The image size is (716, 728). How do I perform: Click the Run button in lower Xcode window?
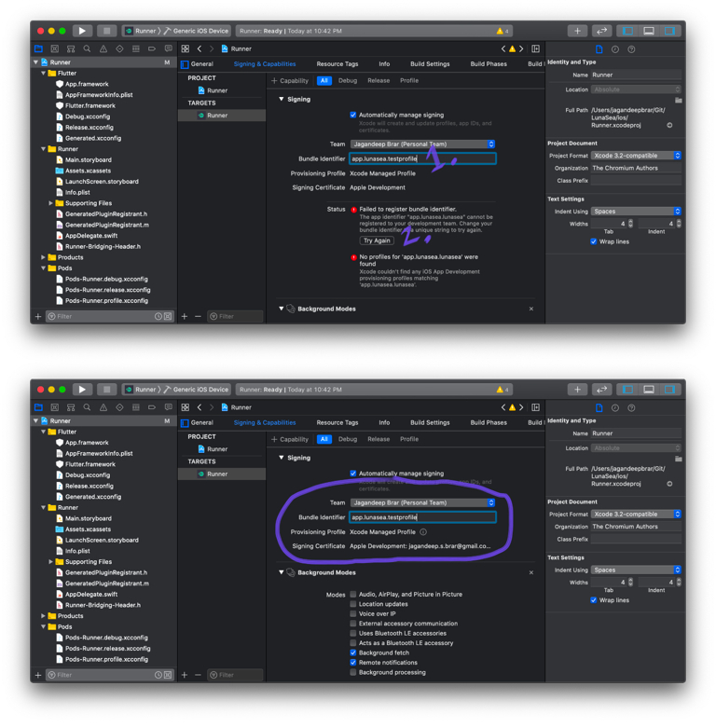(82, 389)
